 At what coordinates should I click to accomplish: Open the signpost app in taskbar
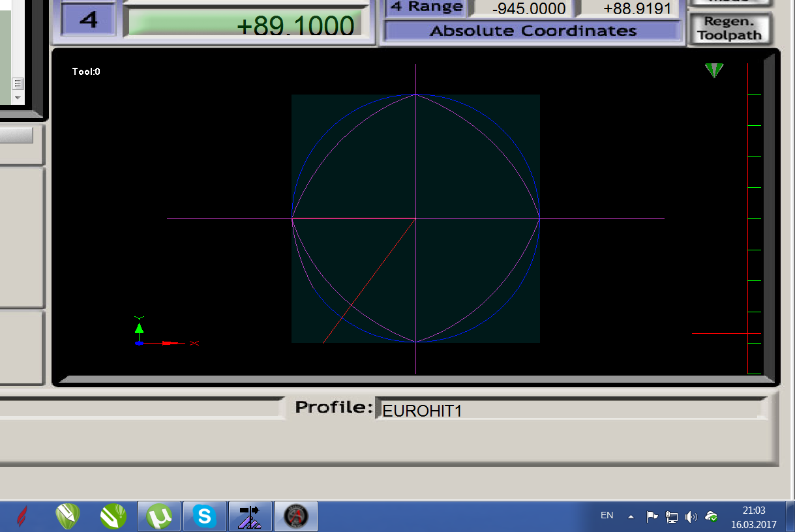tap(250, 517)
